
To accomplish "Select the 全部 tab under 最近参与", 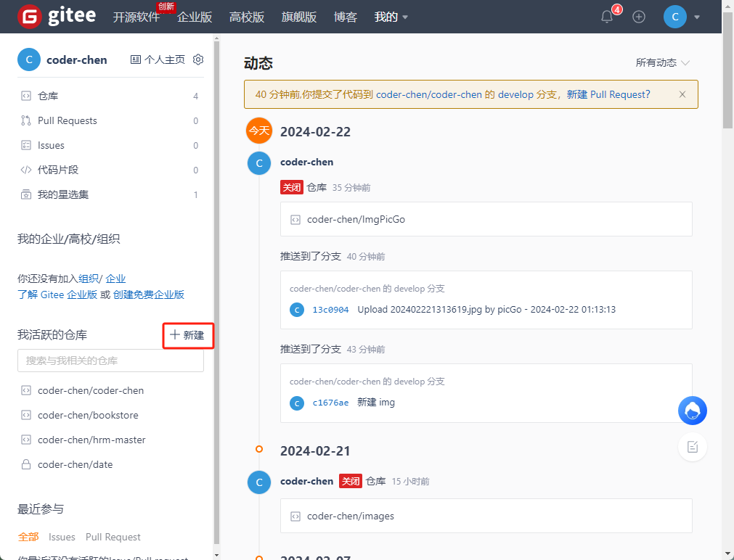I will pyautogui.click(x=28, y=537).
